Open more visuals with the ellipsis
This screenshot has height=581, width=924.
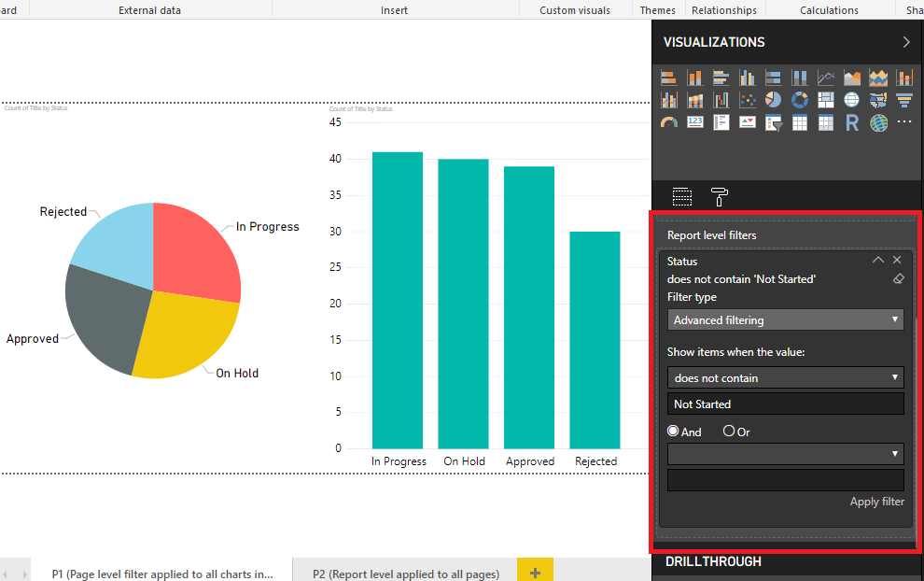pyautogui.click(x=903, y=121)
